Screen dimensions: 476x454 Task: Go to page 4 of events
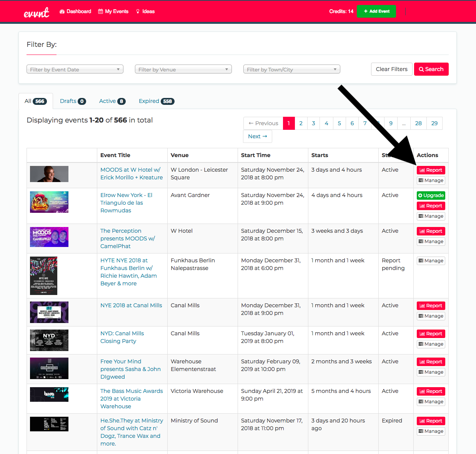(x=326, y=123)
